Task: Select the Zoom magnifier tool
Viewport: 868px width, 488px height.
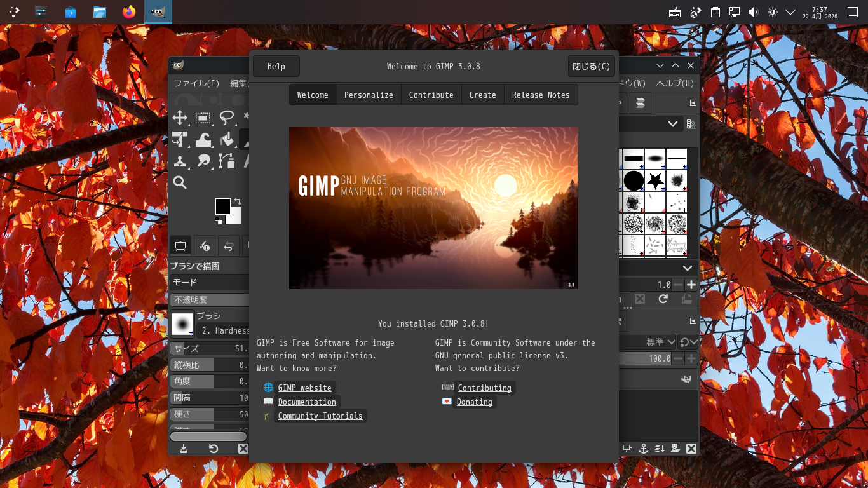Action: pos(180,183)
